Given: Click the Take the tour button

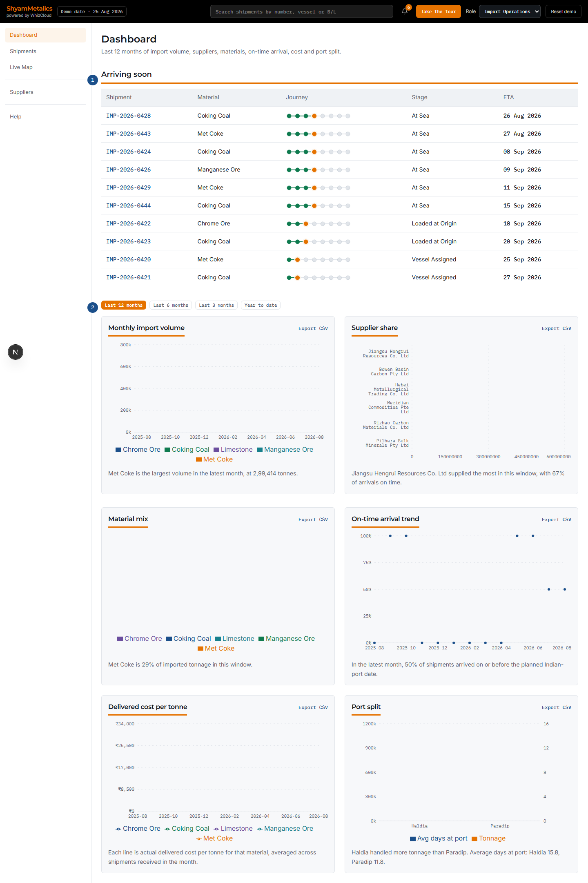Looking at the screenshot, I should pyautogui.click(x=438, y=11).
